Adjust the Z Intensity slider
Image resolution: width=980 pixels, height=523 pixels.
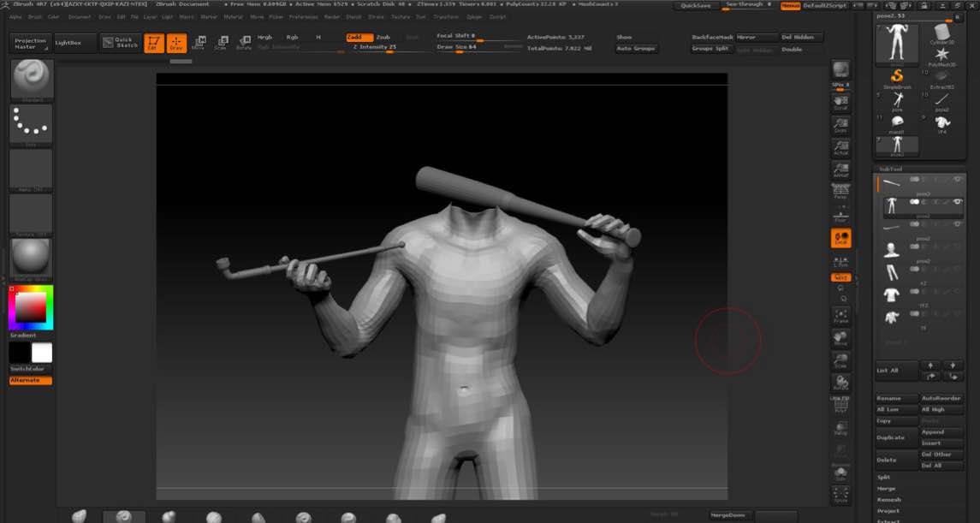tap(389, 47)
